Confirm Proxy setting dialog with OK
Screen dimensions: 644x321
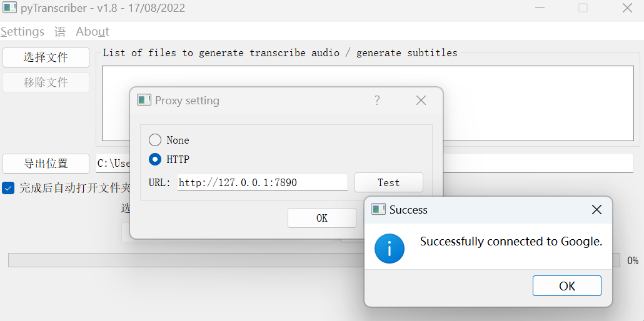coord(321,218)
